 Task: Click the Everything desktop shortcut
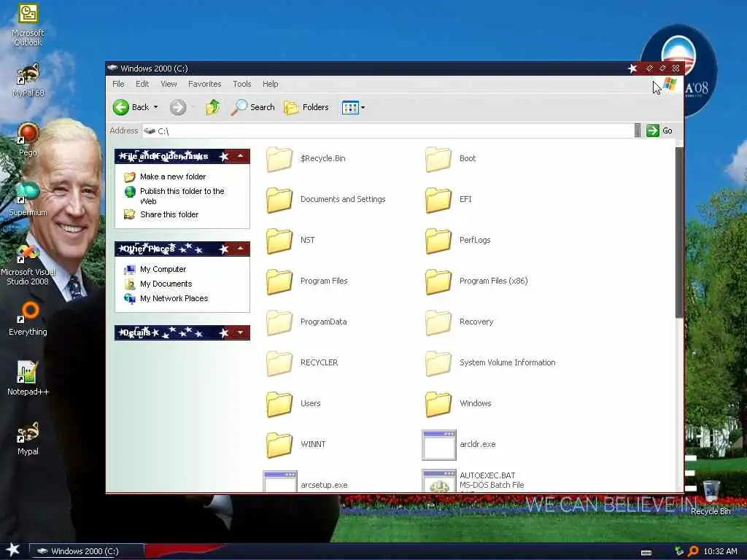pos(28,319)
